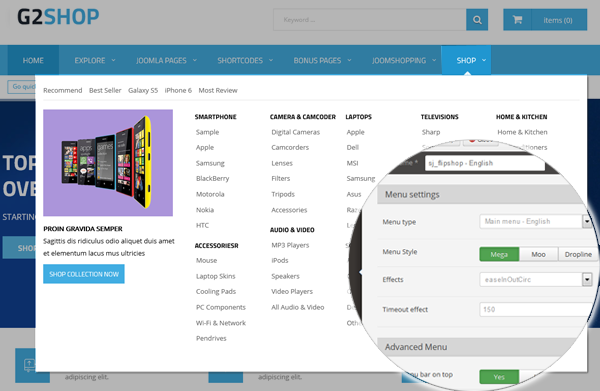Click the Keyword search input field

click(x=370, y=20)
